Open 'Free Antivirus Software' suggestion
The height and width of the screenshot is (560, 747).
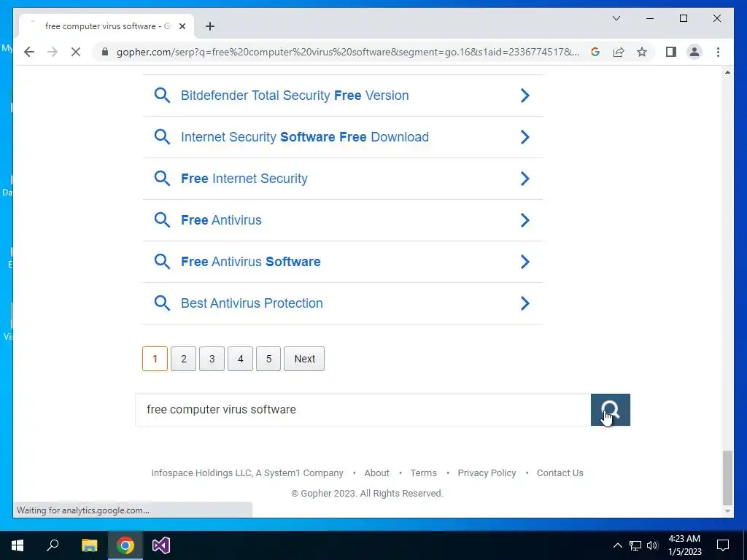click(x=251, y=262)
